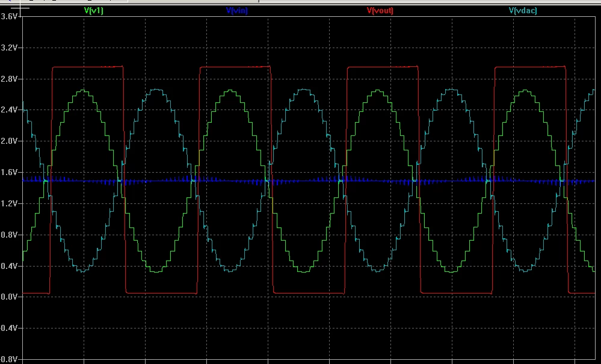The width and height of the screenshot is (601, 364).
Task: Click the first green V(v1) sine peak
Action: point(84,91)
